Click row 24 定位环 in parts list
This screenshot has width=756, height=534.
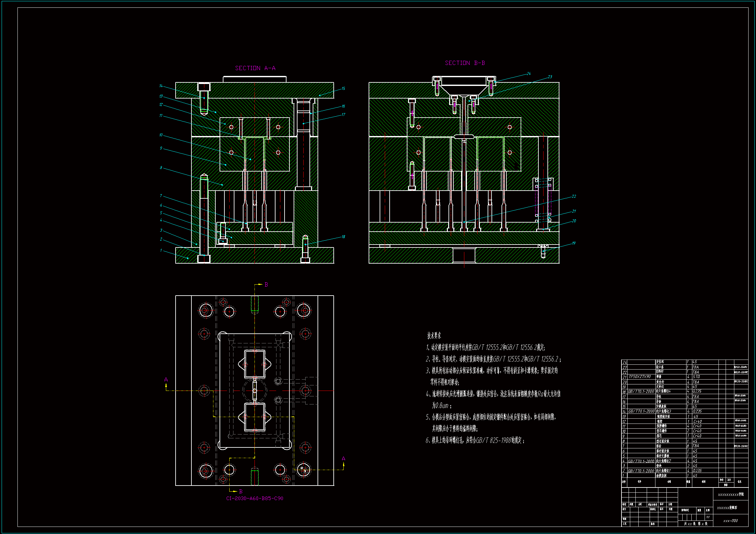tap(660, 362)
